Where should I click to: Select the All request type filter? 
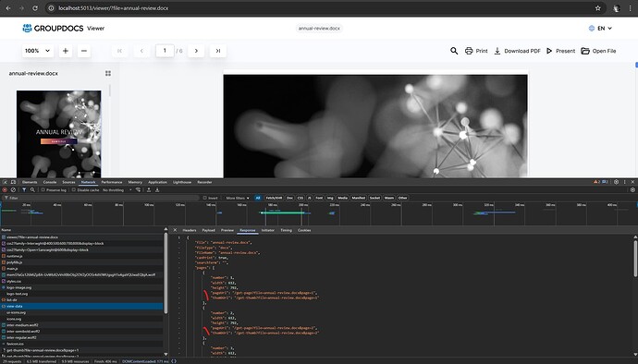(x=258, y=198)
